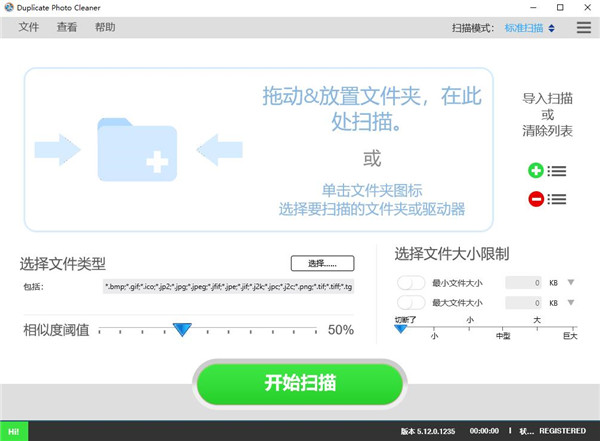This screenshot has height=441, width=600.
Task: Click the Duplicate Photo Cleaner app icon
Action: click(x=9, y=7)
